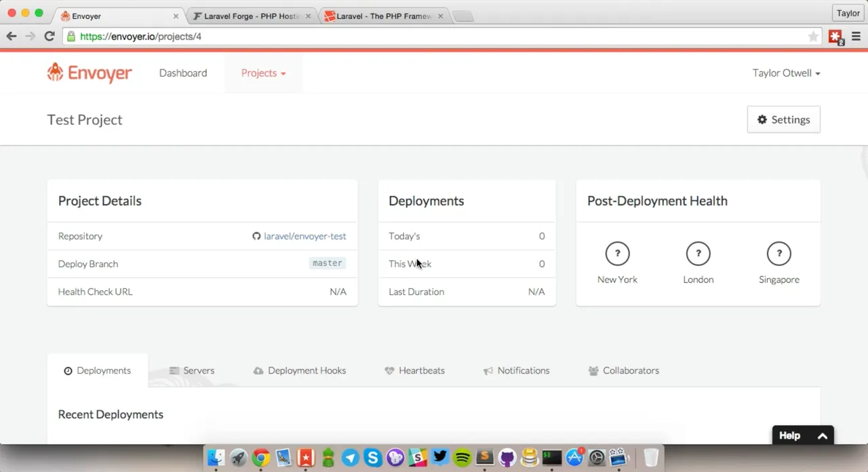
Task: Click the red browser extension icon
Action: 835,37
